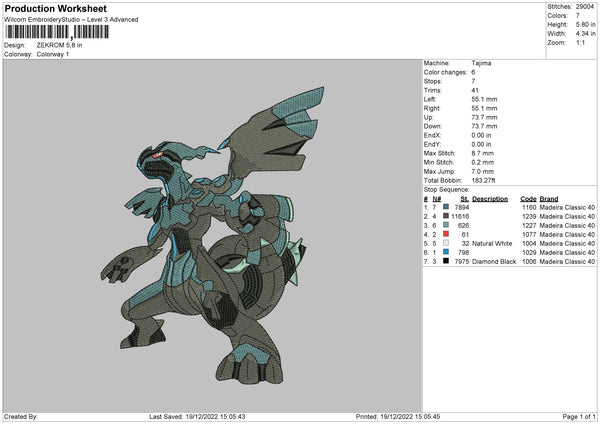Click the 'Description' column header
This screenshot has width=600, height=424.
point(490,199)
